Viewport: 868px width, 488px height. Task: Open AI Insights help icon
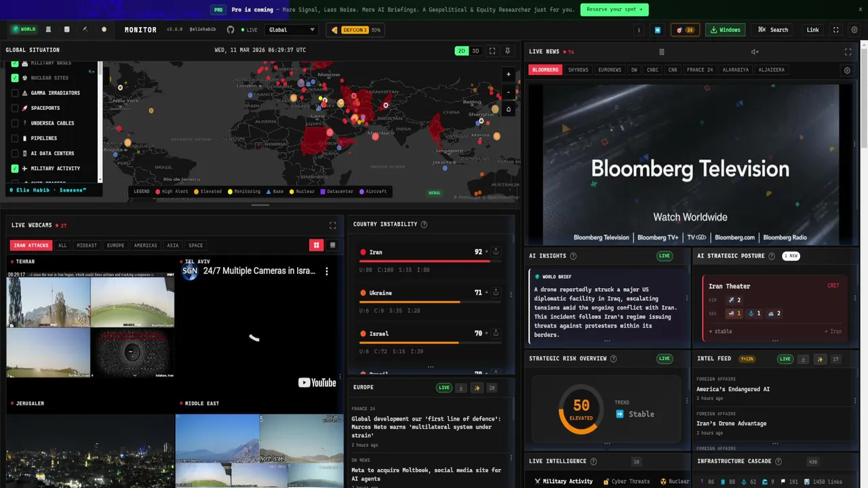pos(573,256)
